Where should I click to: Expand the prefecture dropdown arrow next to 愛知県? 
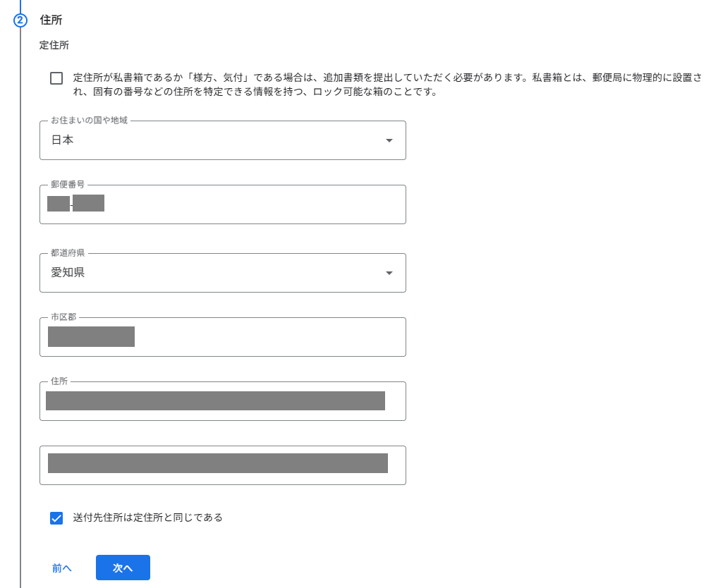coord(389,273)
